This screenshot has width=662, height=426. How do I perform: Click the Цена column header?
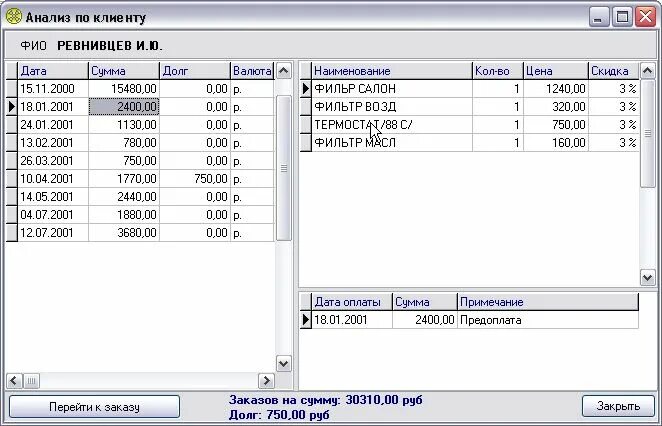tap(556, 71)
